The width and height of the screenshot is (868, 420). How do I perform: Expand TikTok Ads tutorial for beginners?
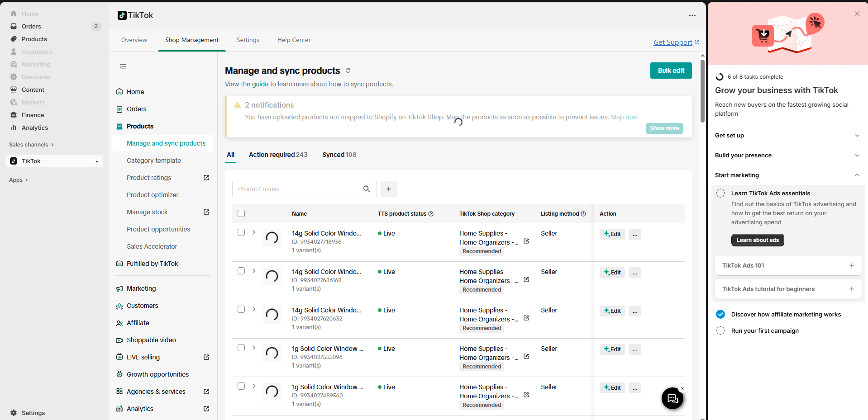(x=788, y=289)
